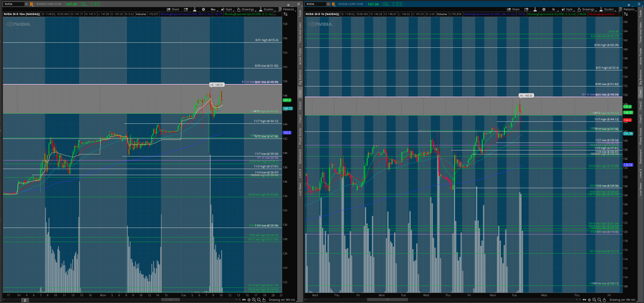
Task: Open the Studies menu on the 1h chart
Action: point(608,10)
